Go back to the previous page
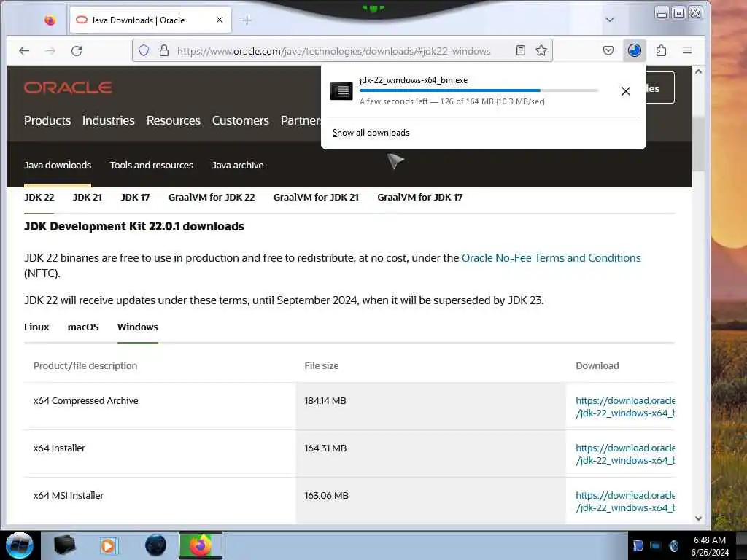Image resolution: width=747 pixels, height=560 pixels. click(24, 50)
